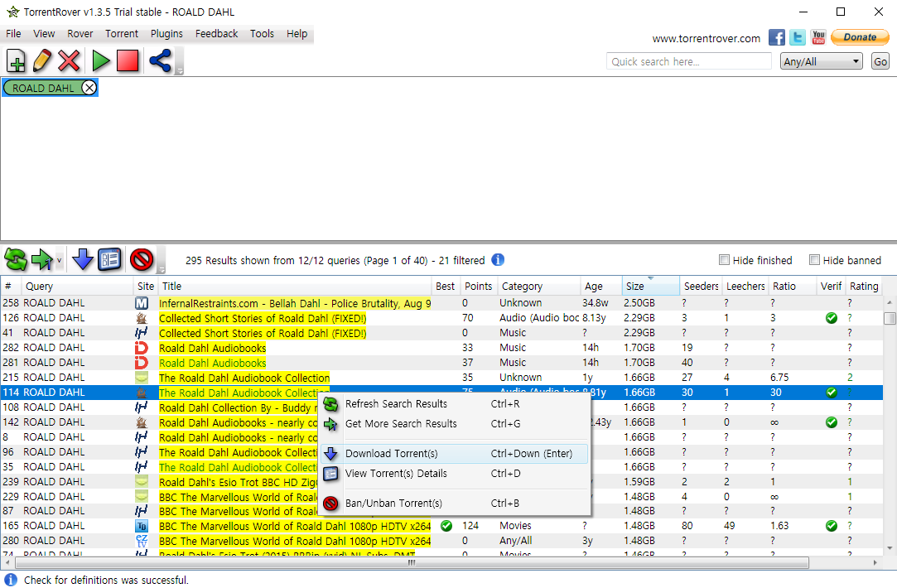Open the www.torrentrover.com link
897x588 pixels.
706,38
